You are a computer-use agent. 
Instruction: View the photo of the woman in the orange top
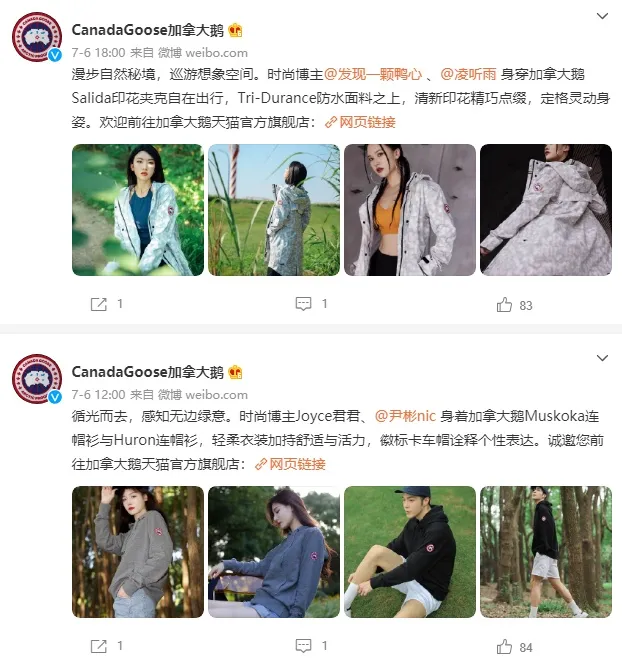coord(410,210)
